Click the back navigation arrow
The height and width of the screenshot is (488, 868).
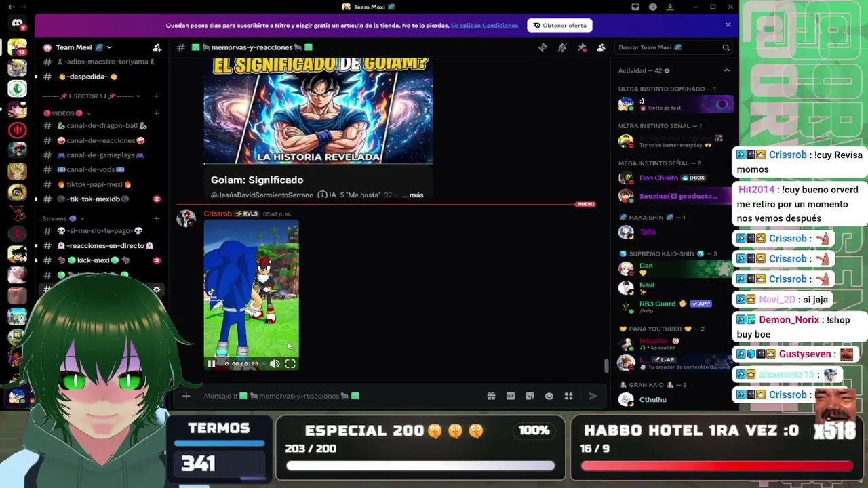[x=12, y=7]
